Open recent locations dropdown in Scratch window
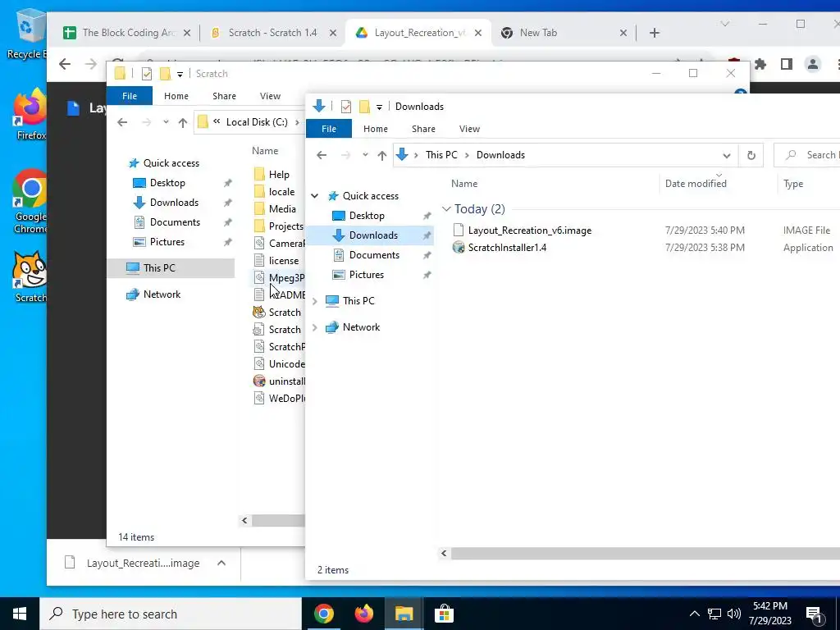840x630 pixels. tap(166, 123)
